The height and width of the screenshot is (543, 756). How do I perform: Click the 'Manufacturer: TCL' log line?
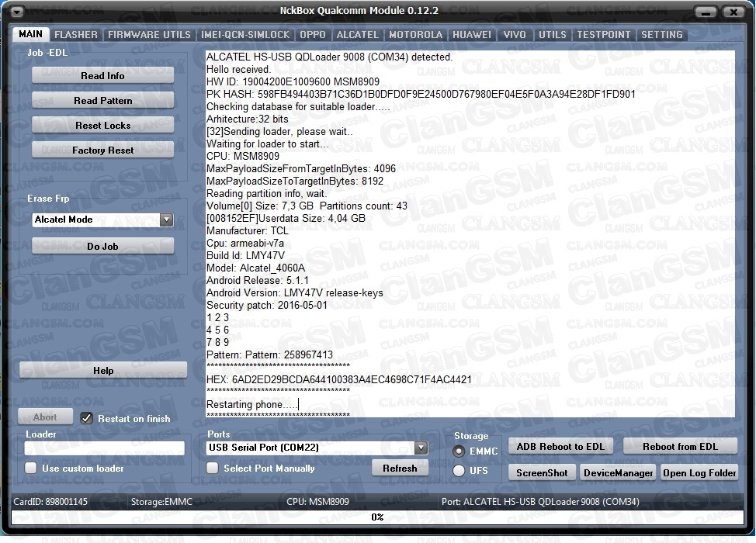tap(248, 230)
